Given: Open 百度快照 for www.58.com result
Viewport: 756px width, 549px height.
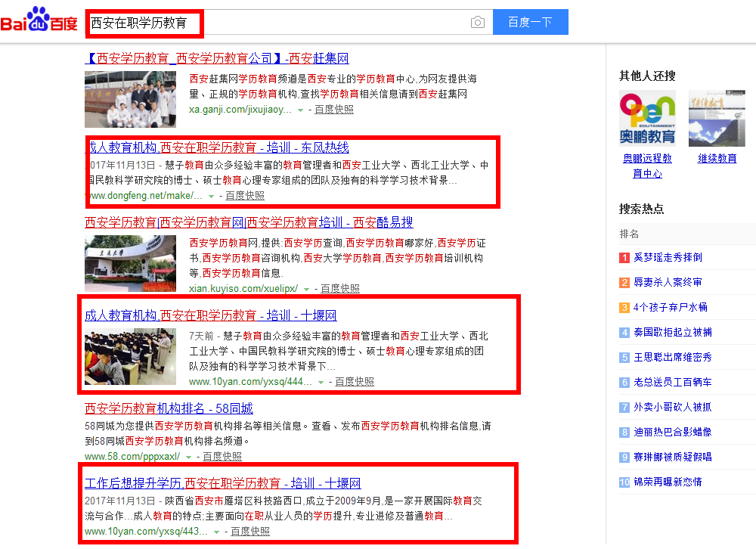Looking at the screenshot, I should pyautogui.click(x=222, y=457).
